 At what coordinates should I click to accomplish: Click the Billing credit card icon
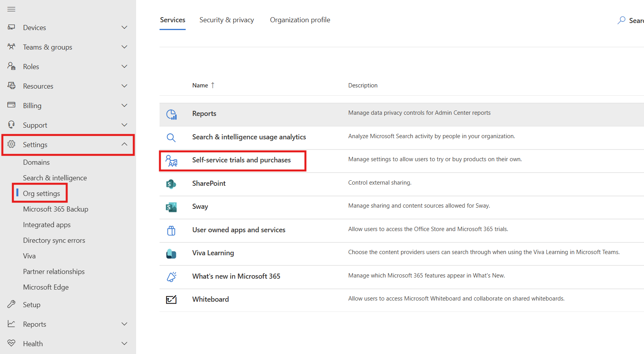point(11,105)
